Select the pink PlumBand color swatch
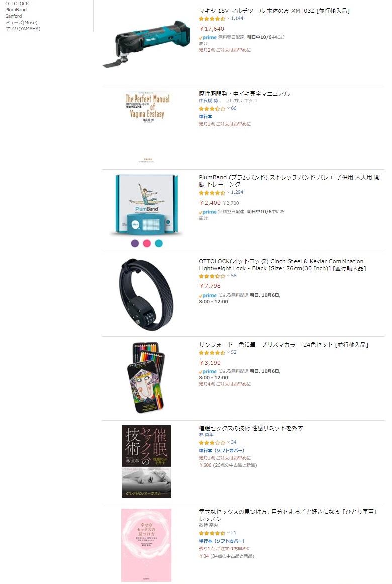 click(x=147, y=243)
